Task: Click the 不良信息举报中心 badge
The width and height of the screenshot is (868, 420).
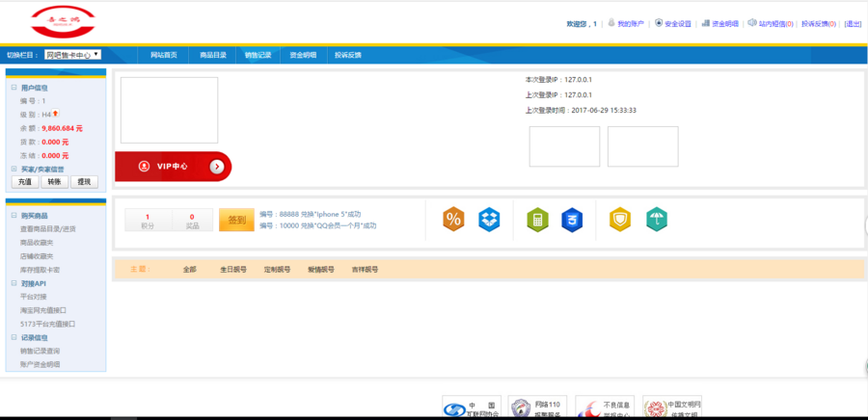Action: pos(605,407)
